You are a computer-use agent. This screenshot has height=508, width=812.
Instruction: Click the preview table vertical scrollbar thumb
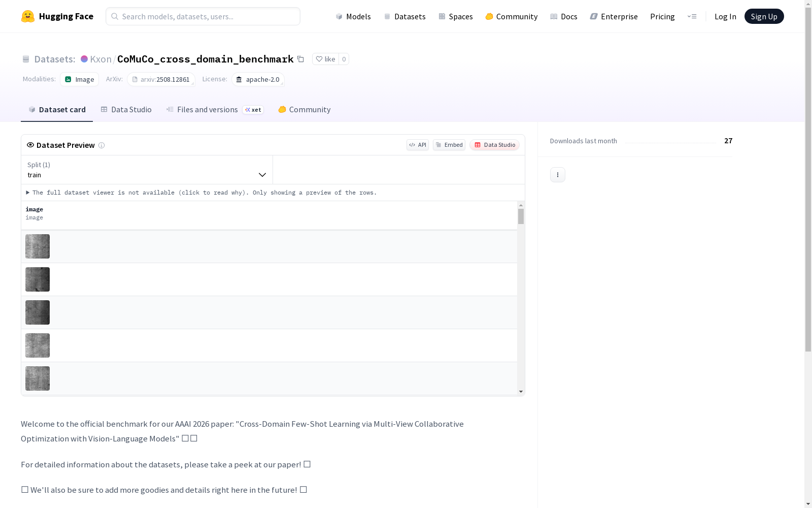pos(521,216)
